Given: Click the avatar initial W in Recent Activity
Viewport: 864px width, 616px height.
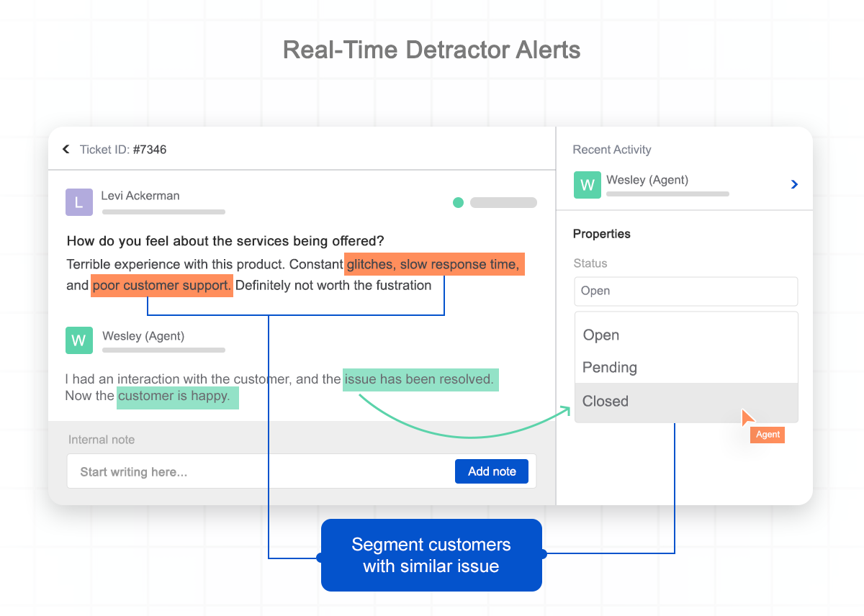Looking at the screenshot, I should pos(588,185).
